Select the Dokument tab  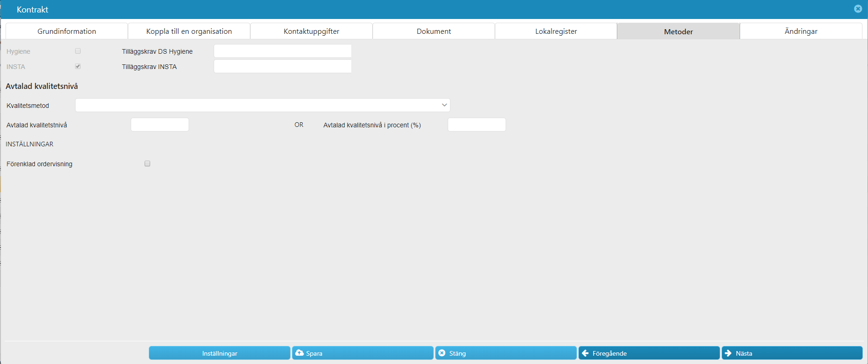(434, 31)
